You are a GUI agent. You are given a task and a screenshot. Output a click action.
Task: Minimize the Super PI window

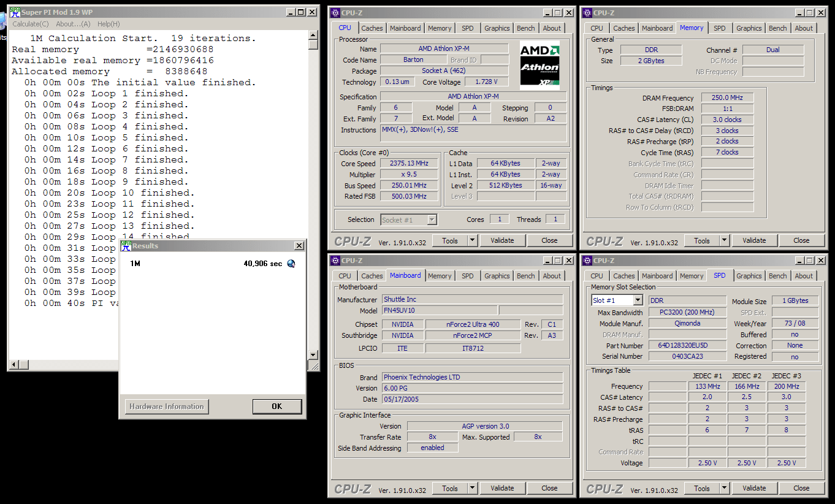(x=291, y=12)
